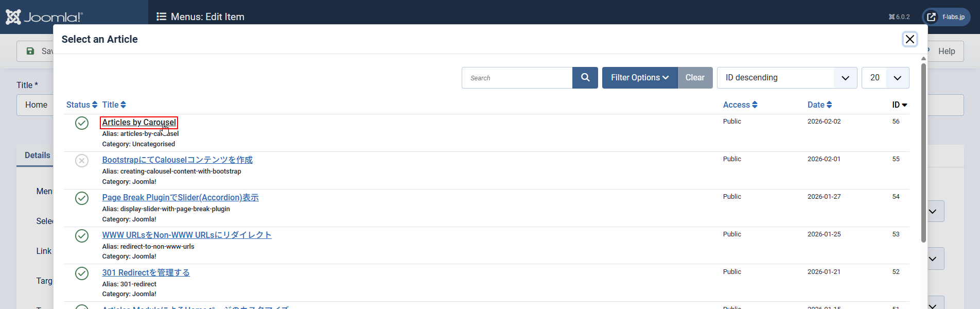Open the ID descending sort dropdown

pos(786,78)
